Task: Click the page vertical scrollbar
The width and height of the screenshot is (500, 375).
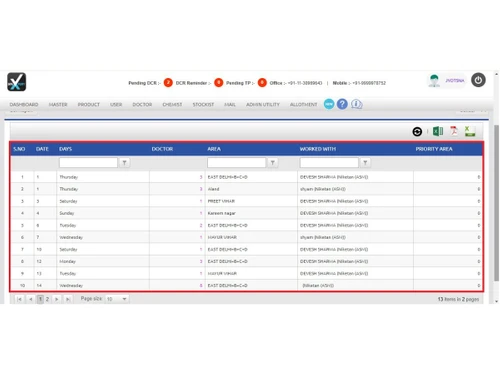Action: pos(496,203)
